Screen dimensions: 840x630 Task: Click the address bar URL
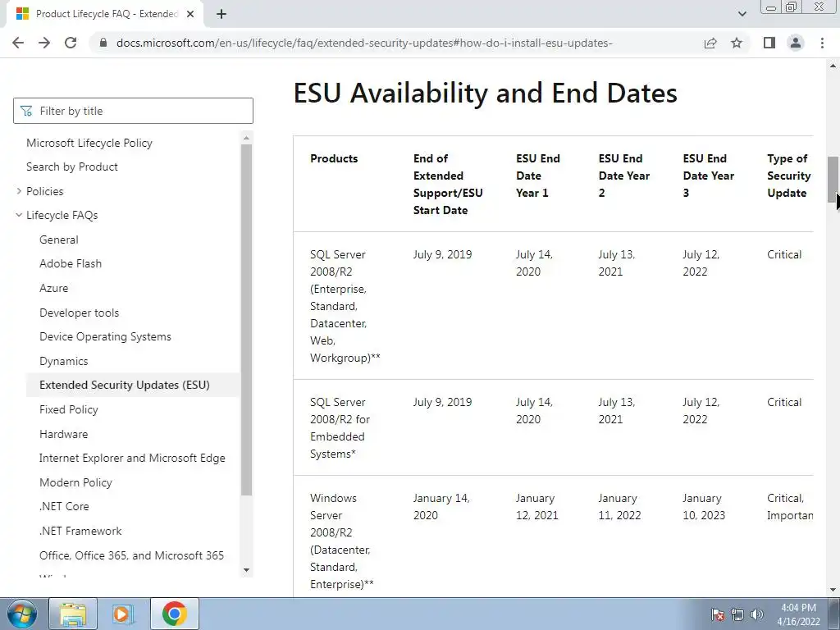[x=364, y=43]
